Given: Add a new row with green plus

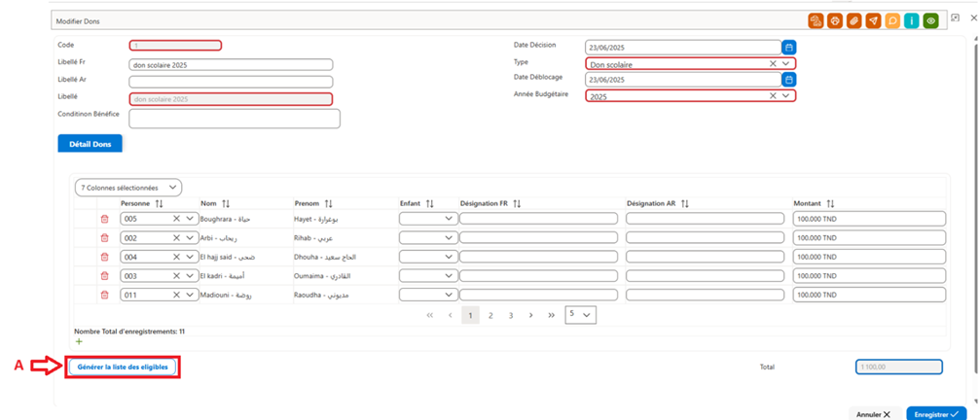Looking at the screenshot, I should click(x=79, y=341).
